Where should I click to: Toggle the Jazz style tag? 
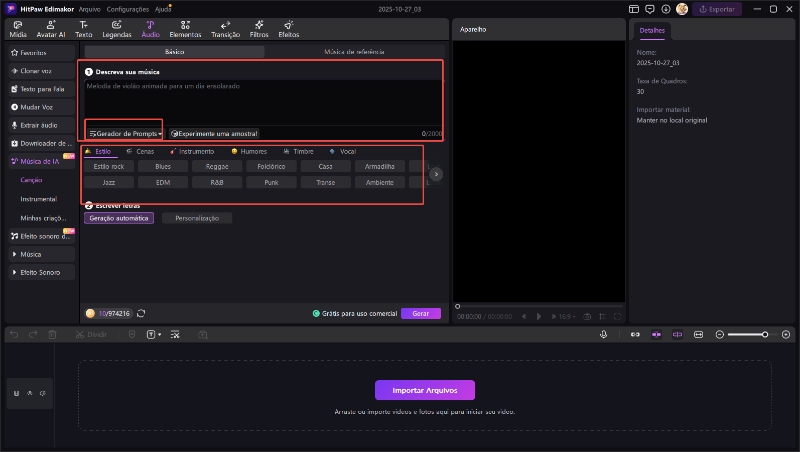pos(108,183)
